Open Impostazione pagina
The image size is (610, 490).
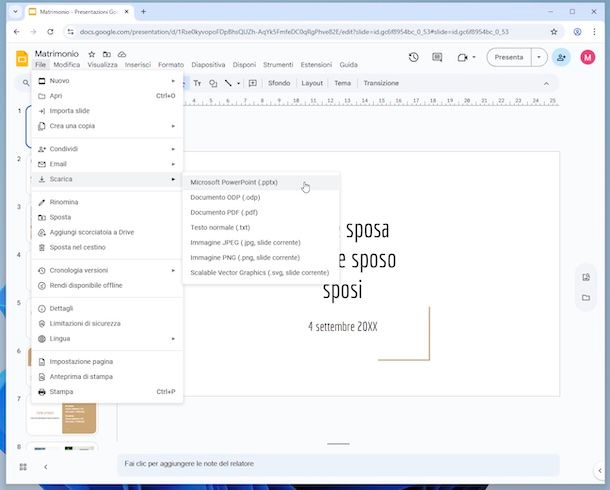pos(107,362)
